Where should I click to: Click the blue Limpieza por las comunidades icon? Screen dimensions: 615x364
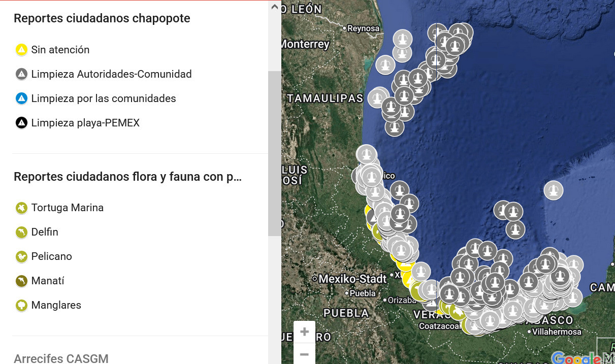[x=21, y=98]
